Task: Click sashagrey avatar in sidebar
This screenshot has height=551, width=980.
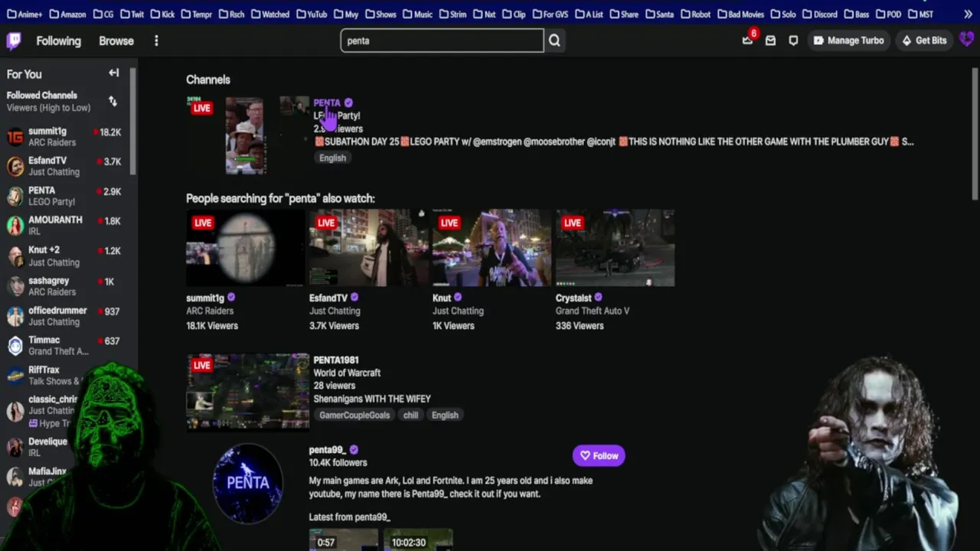Action: 15,286
